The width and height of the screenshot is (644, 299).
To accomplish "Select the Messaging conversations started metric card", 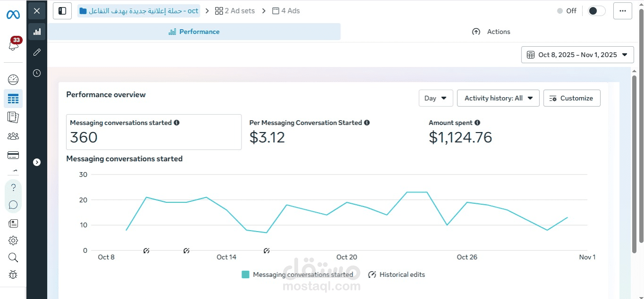I will [153, 132].
